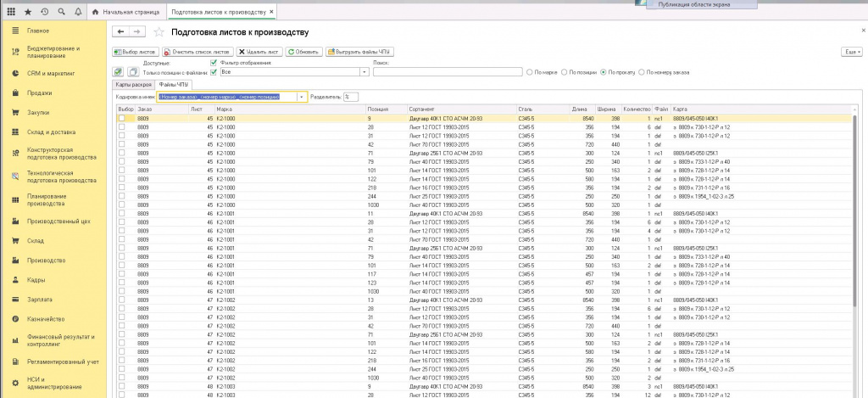Click the Выбор листов button
The image size is (868, 398).
pos(136,52)
